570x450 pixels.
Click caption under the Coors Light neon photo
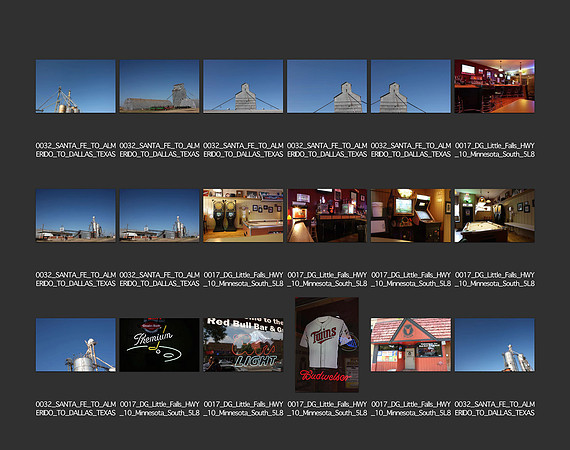(x=243, y=409)
